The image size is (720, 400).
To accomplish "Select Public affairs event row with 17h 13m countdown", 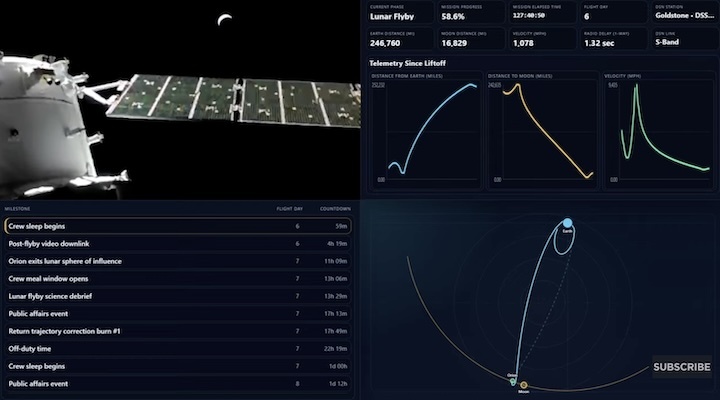I will click(178, 313).
